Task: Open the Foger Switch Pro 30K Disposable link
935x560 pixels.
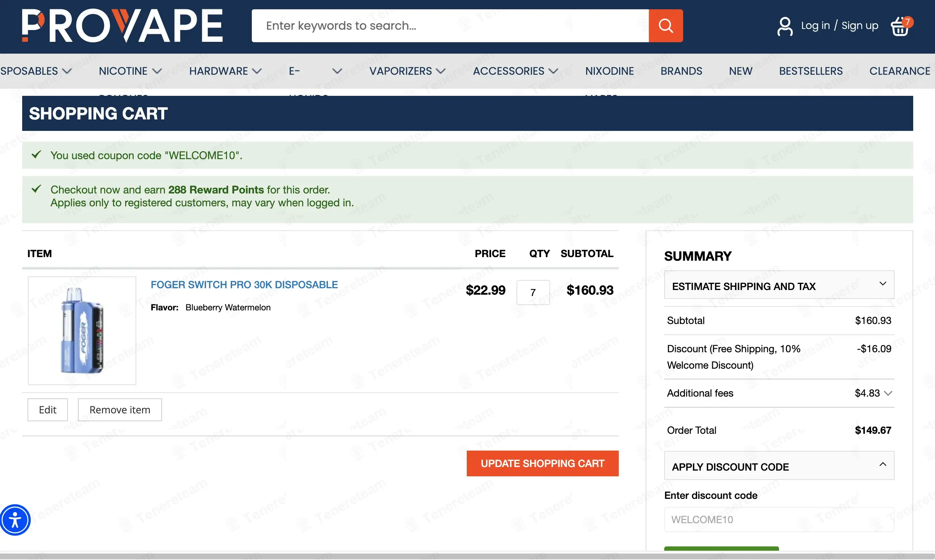Action: pos(244,285)
